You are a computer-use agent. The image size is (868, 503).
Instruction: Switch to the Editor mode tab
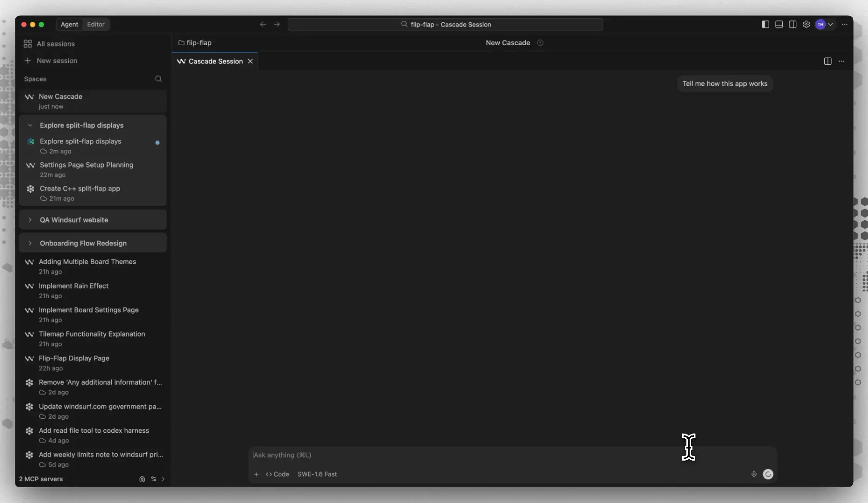[95, 24]
